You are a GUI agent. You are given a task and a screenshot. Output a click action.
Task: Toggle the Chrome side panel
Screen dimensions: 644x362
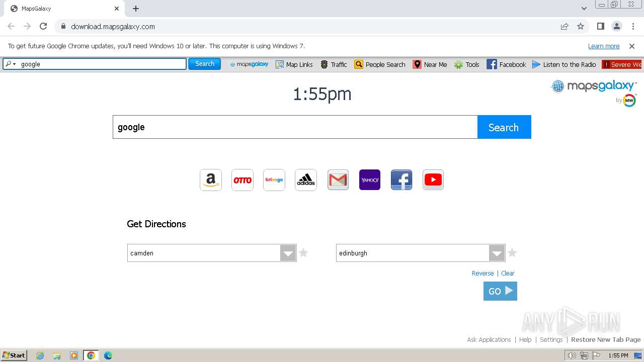(x=601, y=26)
